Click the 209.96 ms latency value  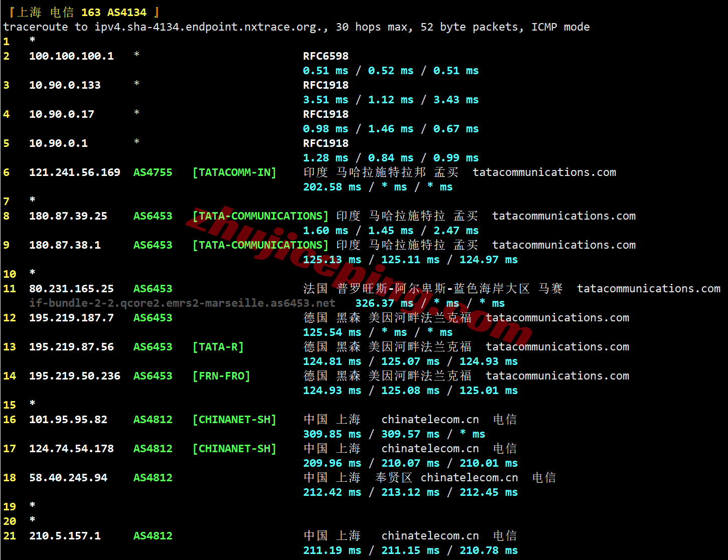[332, 463]
